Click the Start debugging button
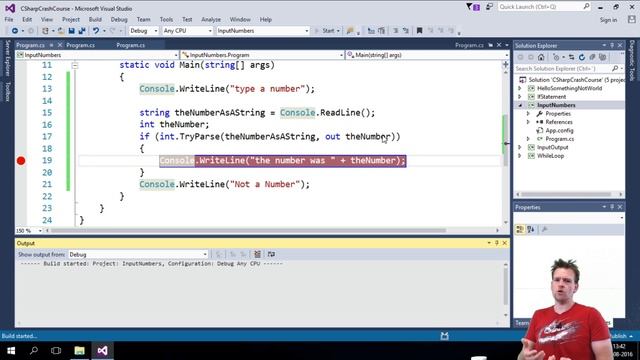 click(327, 31)
